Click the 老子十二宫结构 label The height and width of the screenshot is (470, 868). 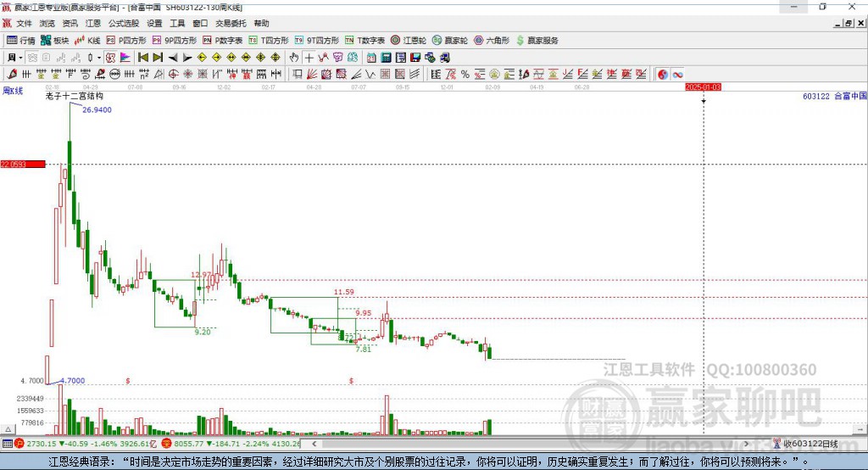75,96
